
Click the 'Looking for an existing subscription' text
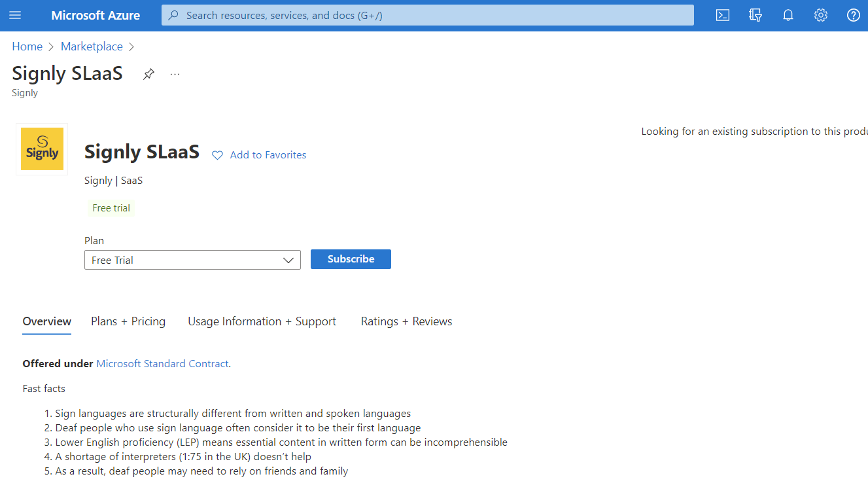[754, 132]
